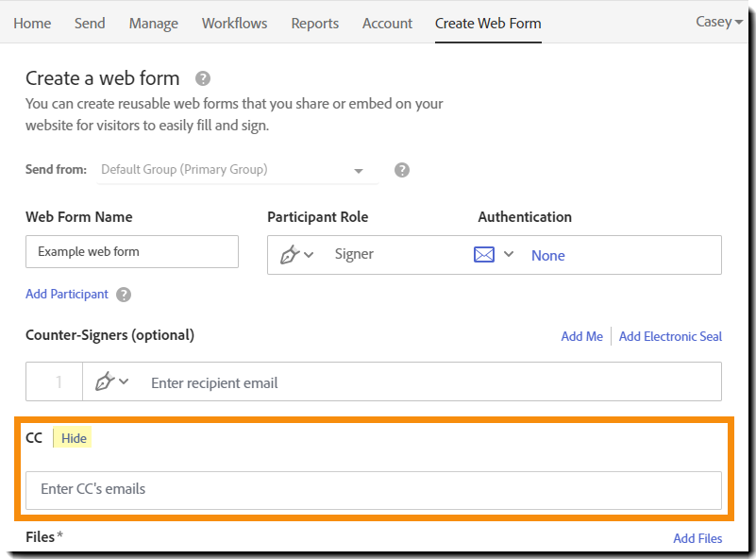Image resolution: width=756 pixels, height=559 pixels.
Task: Expand the Authentication method chevron
Action: pyautogui.click(x=509, y=254)
